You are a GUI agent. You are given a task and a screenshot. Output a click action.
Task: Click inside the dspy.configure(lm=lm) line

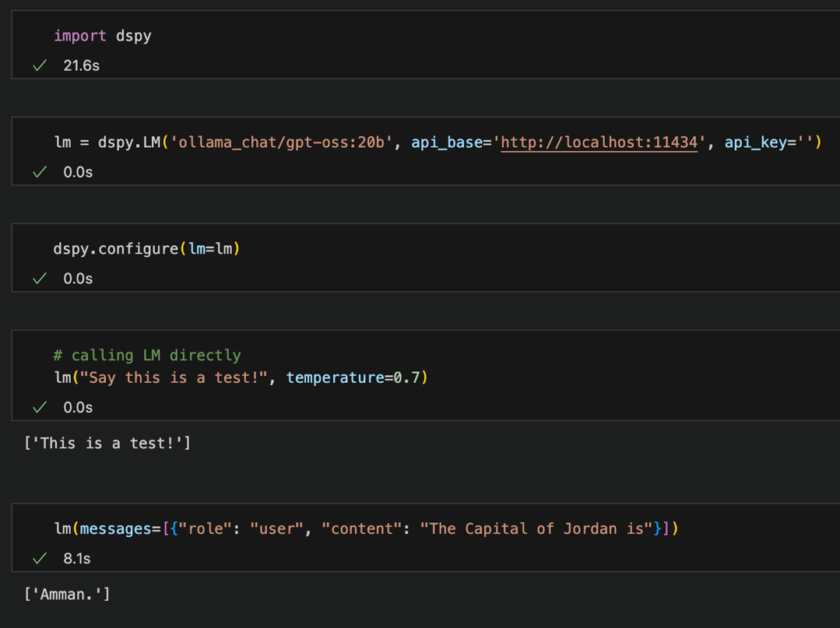coord(146,249)
